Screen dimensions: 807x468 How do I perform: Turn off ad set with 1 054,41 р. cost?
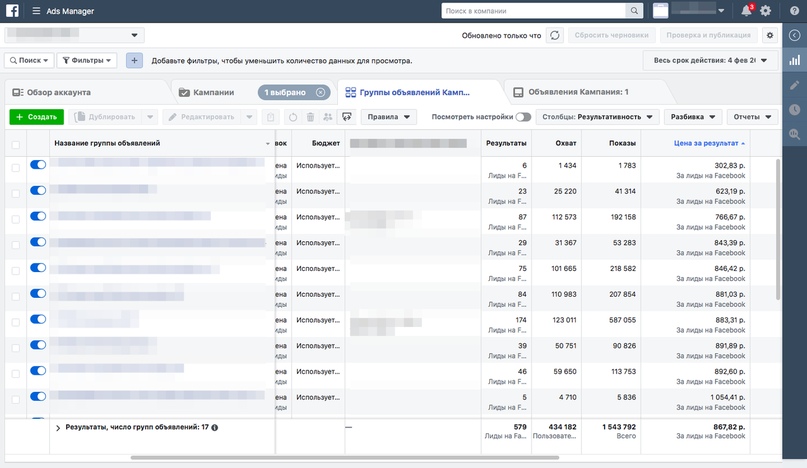tap(38, 396)
